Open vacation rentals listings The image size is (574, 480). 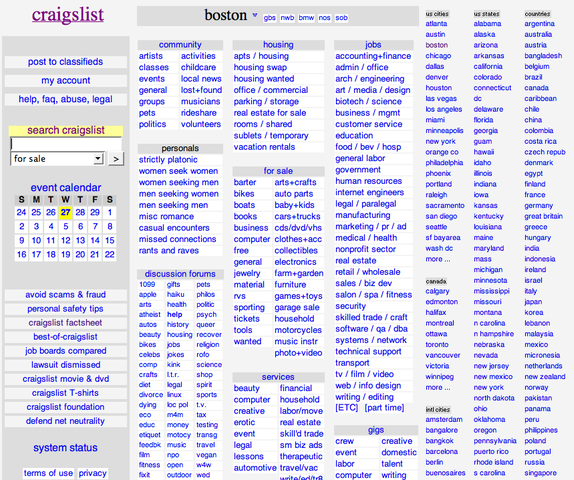point(264,147)
